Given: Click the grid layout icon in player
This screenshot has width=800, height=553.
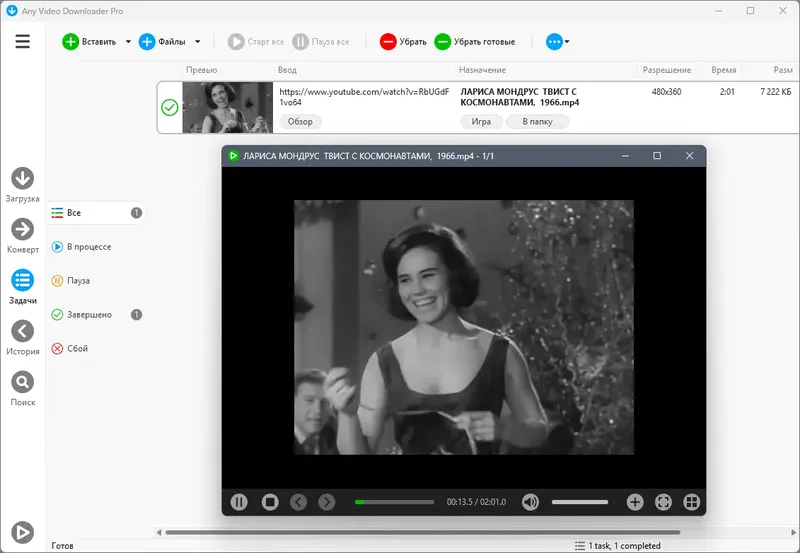Looking at the screenshot, I should point(692,502).
